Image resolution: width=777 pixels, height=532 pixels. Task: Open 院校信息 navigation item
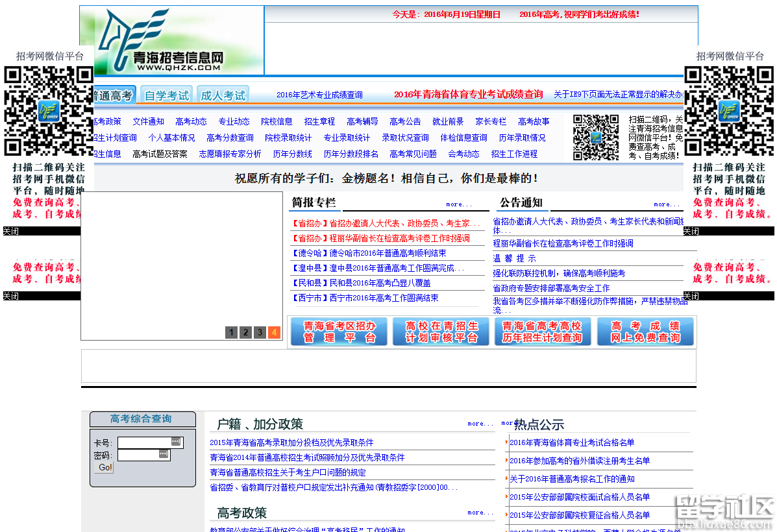coord(277,121)
